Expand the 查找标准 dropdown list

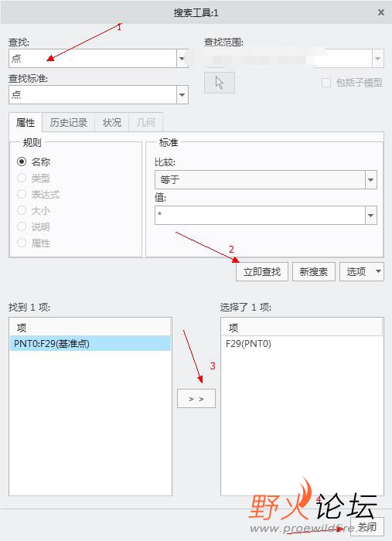pyautogui.click(x=182, y=94)
